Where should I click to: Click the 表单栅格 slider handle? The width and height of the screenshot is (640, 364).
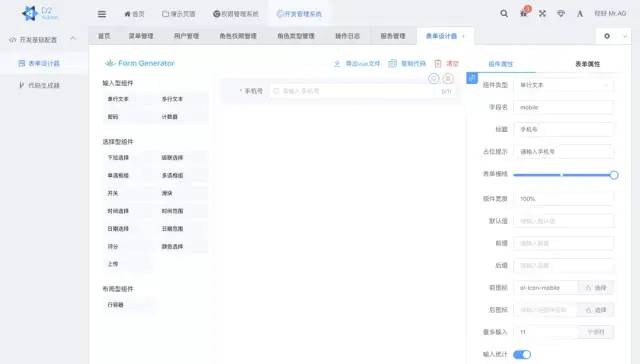[613, 175]
